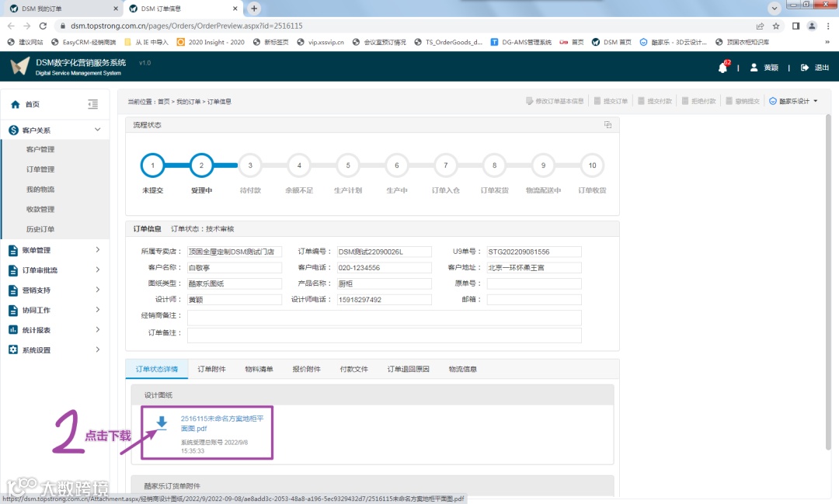This screenshot has width=839, height=504.
Task: Open 历史订单 in the sidebar
Action: pos(40,229)
